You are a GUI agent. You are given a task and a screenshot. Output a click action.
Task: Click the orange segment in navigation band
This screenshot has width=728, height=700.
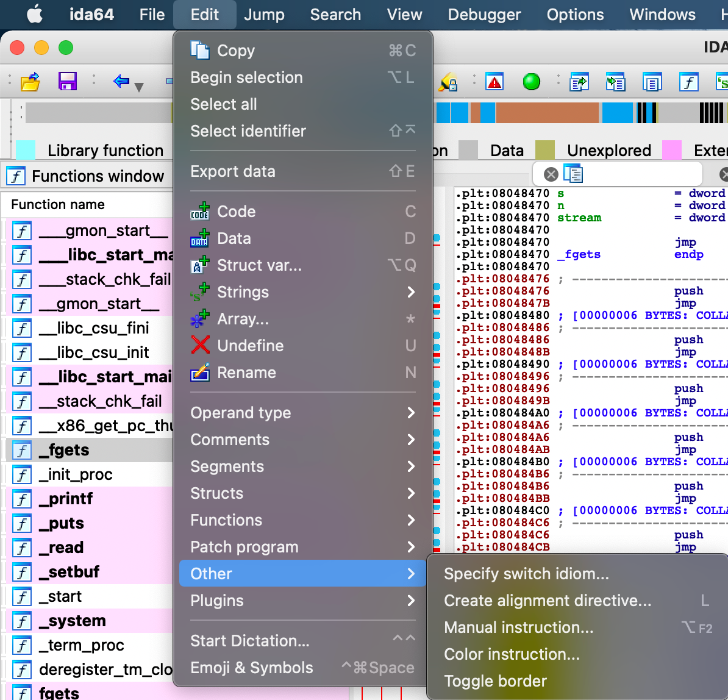(548, 112)
